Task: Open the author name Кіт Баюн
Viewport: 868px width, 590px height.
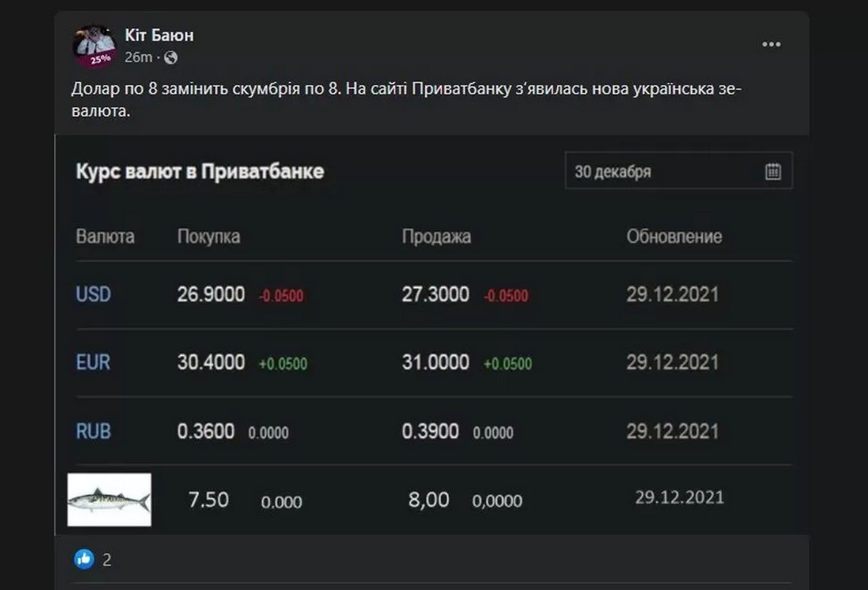Action: 159,35
